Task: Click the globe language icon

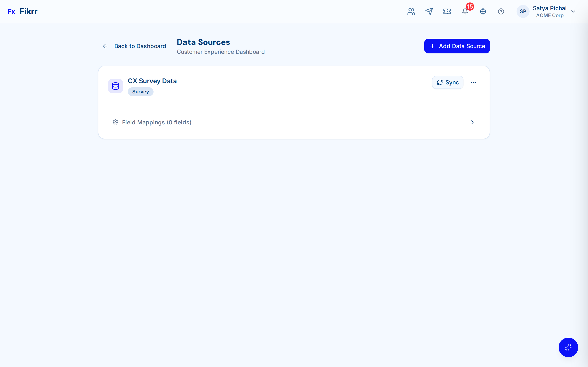Action: 483,11
